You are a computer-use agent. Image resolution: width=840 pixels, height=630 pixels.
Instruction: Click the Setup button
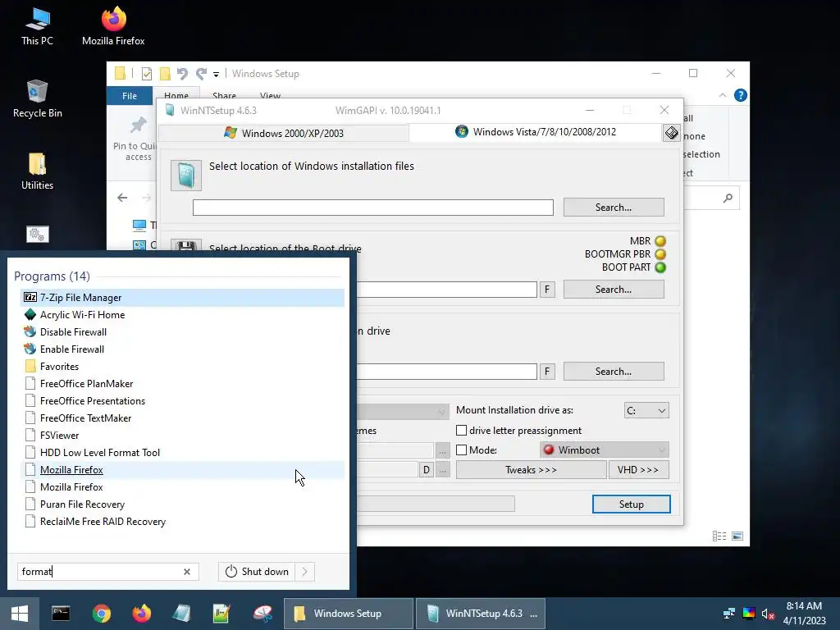pyautogui.click(x=631, y=504)
